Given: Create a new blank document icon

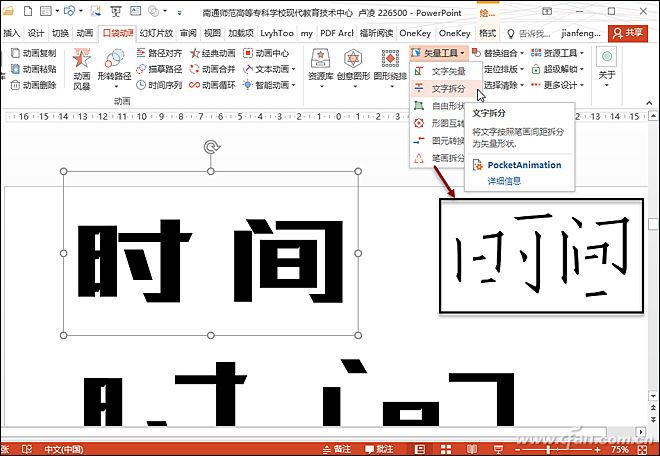Looking at the screenshot, I should tap(28, 11).
